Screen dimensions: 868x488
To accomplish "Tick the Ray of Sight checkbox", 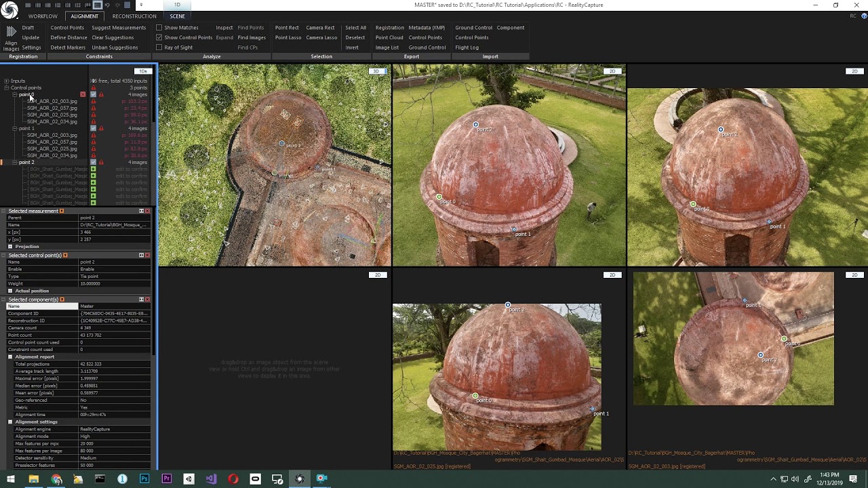I will click(159, 47).
